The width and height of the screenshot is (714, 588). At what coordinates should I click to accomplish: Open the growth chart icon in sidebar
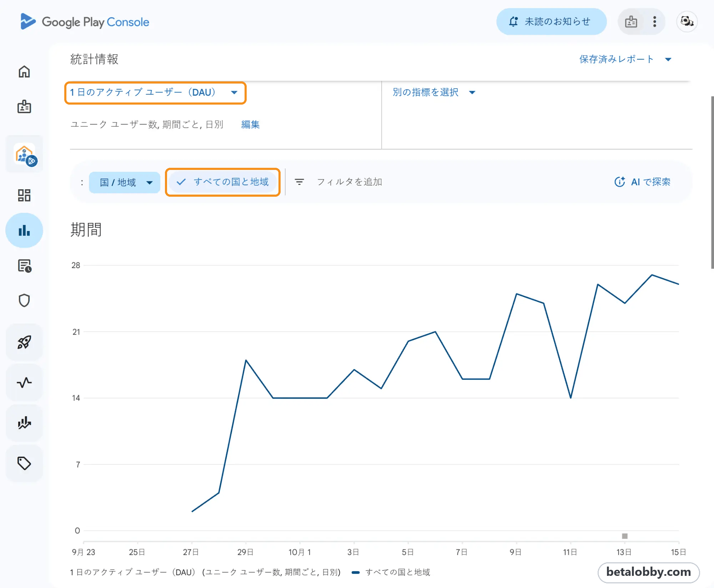click(x=24, y=423)
